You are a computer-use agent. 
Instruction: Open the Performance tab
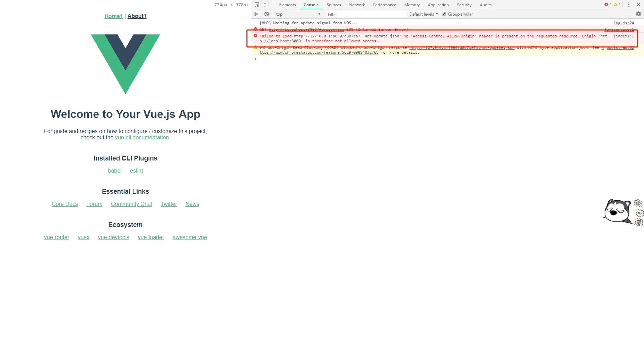coord(385,5)
